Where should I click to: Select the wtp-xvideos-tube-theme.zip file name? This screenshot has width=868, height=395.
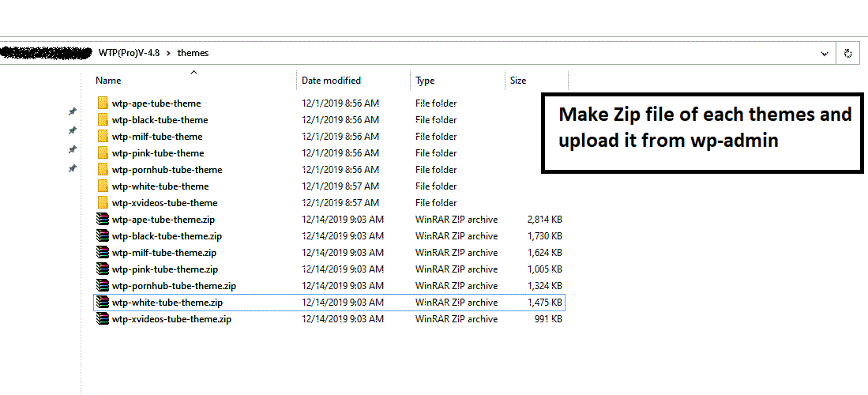coord(171,319)
